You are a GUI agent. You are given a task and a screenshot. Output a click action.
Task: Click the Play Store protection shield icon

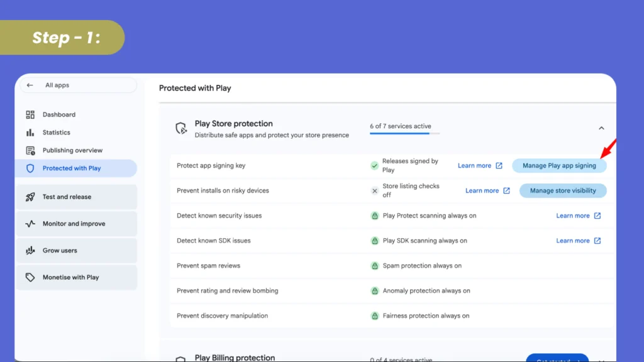181,128
